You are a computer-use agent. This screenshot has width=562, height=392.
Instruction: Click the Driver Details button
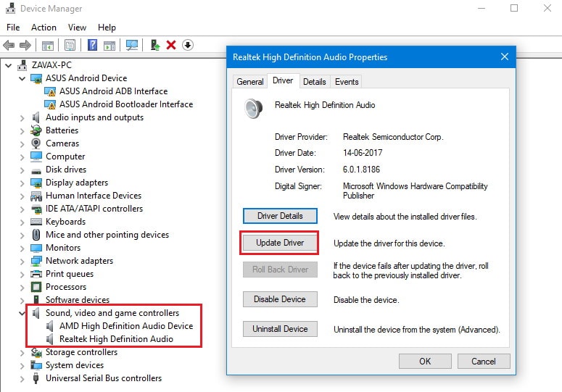coord(280,216)
